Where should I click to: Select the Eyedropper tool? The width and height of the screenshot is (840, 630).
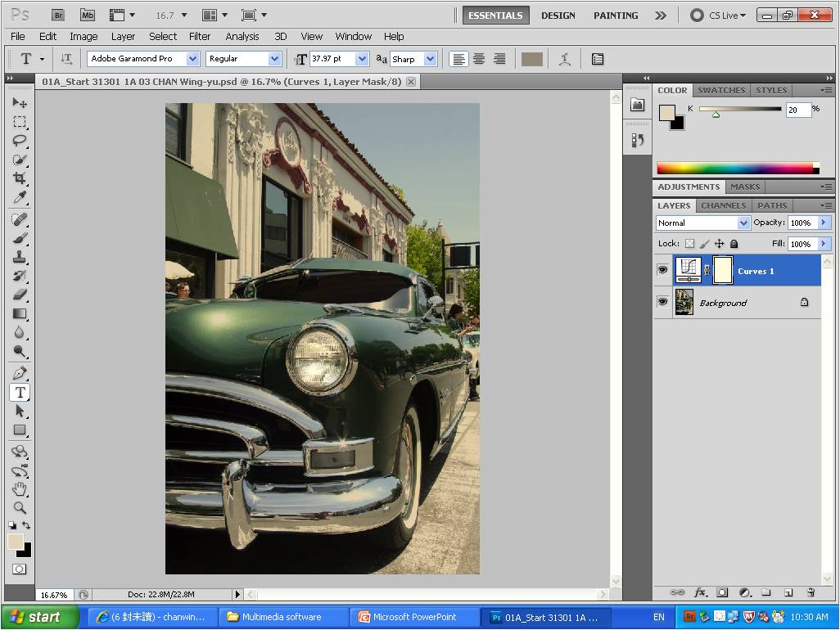click(x=20, y=198)
